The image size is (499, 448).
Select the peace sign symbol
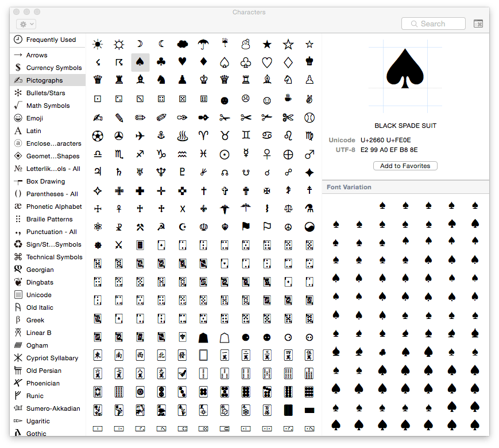click(288, 226)
